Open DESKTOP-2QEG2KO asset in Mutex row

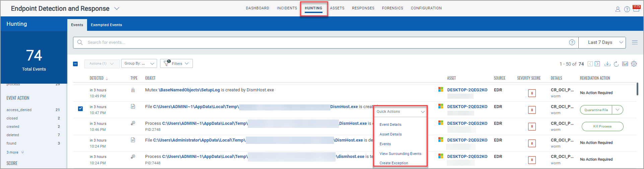point(467,90)
